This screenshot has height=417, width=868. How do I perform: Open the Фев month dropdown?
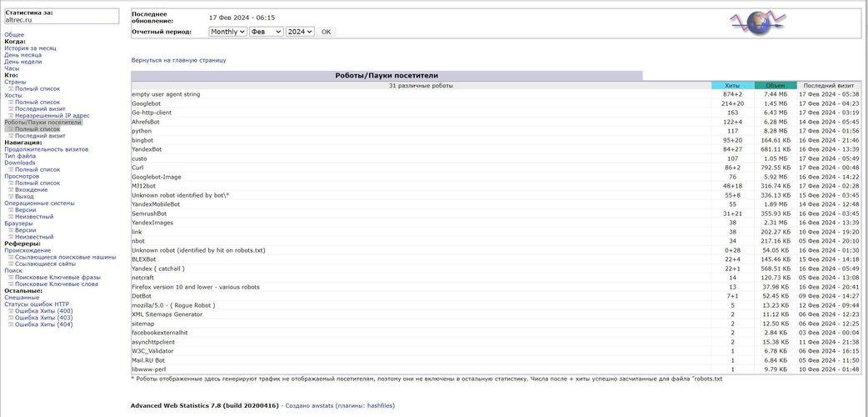(x=266, y=32)
